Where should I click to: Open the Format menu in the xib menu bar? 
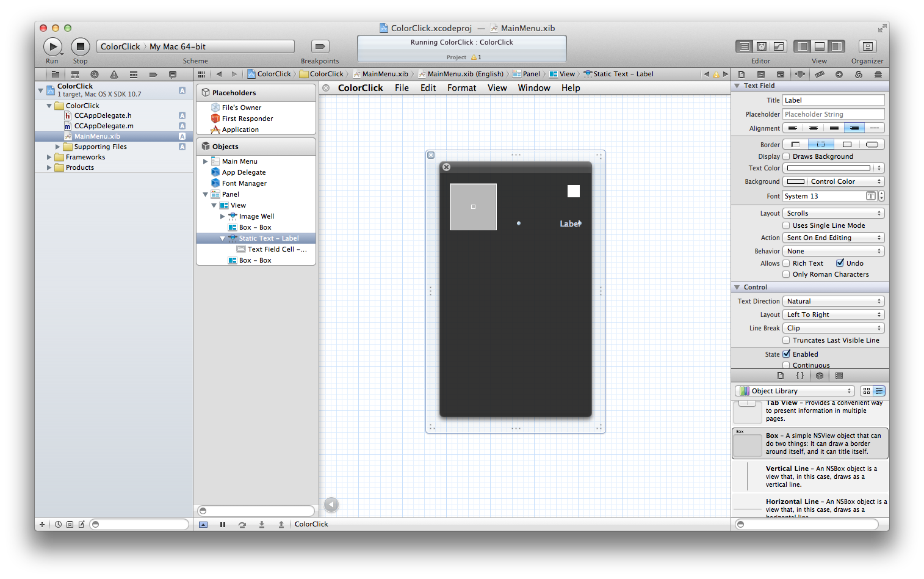pos(461,88)
